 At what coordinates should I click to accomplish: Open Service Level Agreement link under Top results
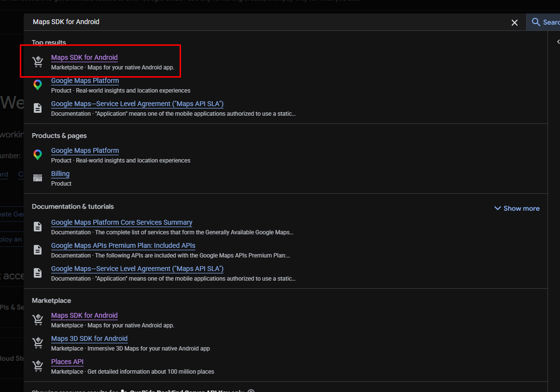coord(137,104)
